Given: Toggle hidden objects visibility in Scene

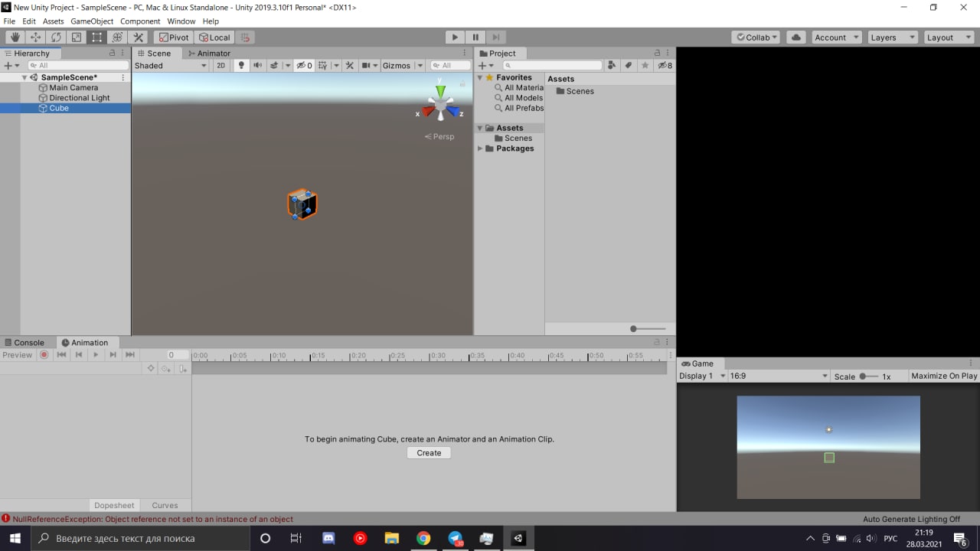Looking at the screenshot, I should 304,65.
